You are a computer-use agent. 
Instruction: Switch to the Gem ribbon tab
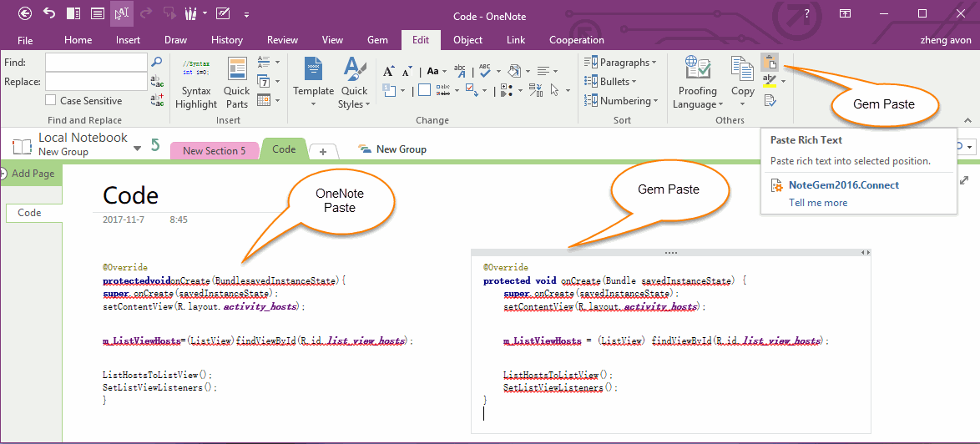pyautogui.click(x=377, y=40)
